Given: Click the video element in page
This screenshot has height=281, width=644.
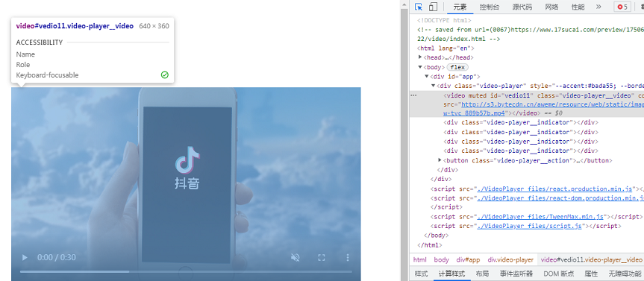Looking at the screenshot, I should pos(186,184).
